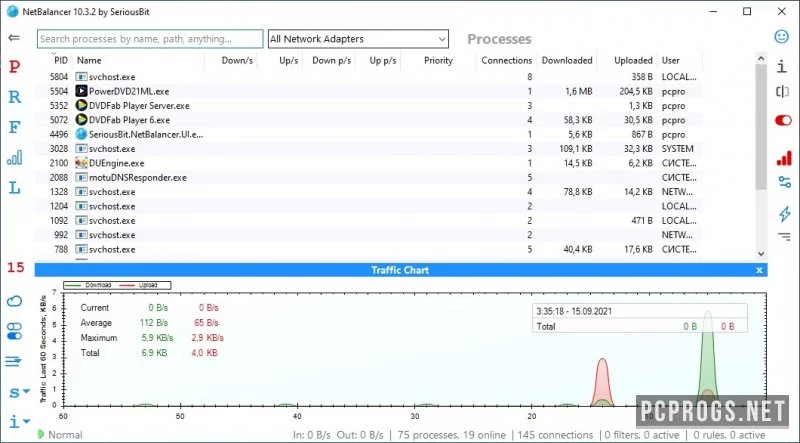Click the '0 rules, 0 active' status text
Screen dimensions: 800x443
click(x=729, y=435)
